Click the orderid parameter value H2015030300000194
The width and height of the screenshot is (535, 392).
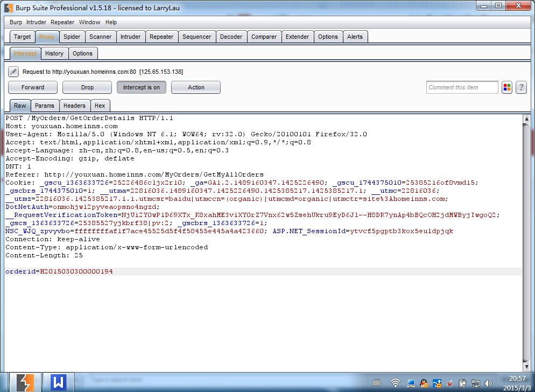(76, 271)
